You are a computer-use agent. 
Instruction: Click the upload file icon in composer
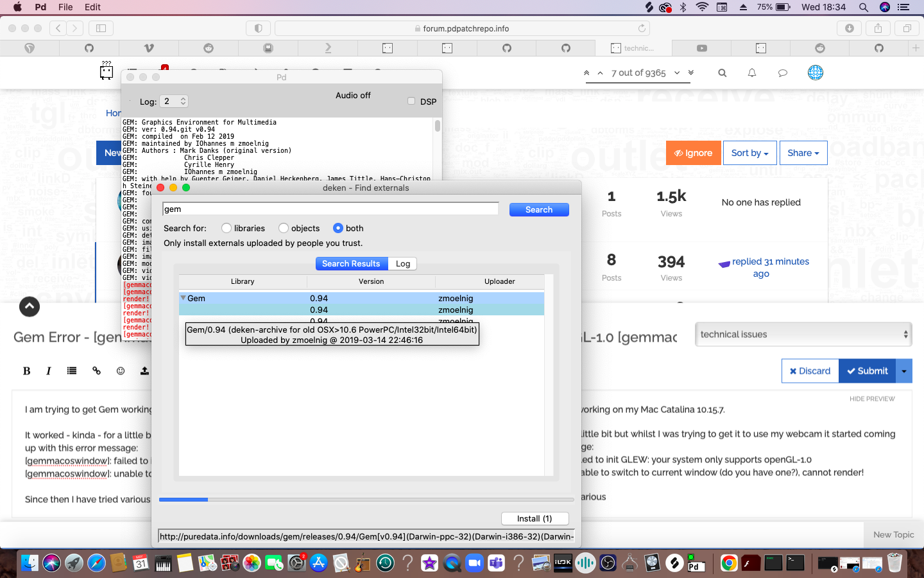144,371
